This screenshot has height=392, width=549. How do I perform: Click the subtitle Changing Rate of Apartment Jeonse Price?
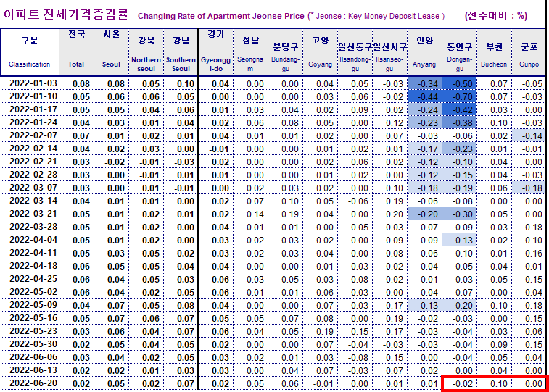pos(221,16)
